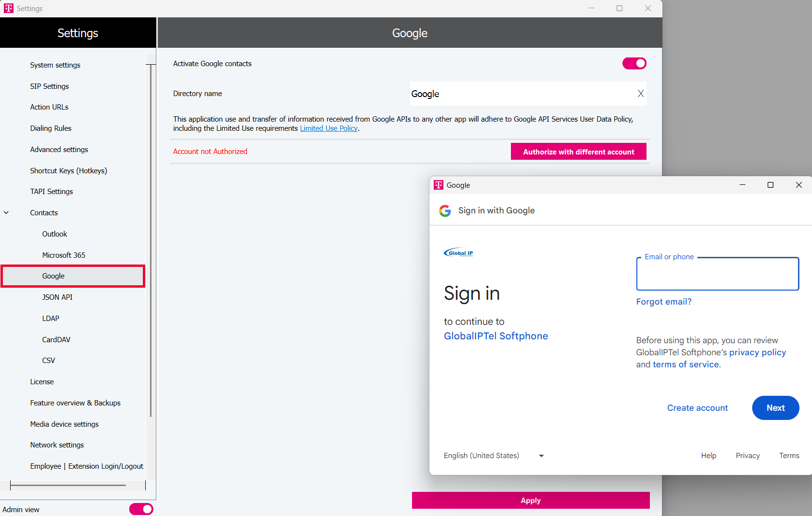The width and height of the screenshot is (812, 516).
Task: Minimize the Google sign-in window
Action: coord(742,185)
